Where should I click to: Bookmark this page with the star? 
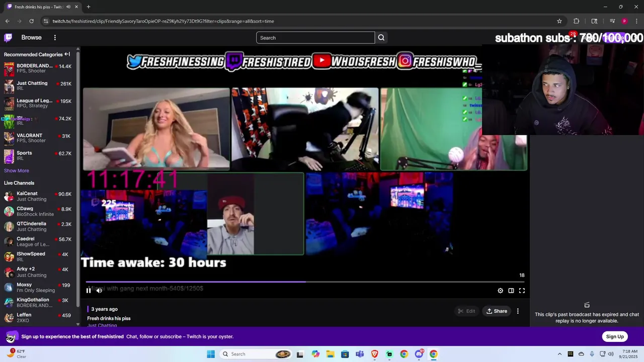(x=559, y=21)
